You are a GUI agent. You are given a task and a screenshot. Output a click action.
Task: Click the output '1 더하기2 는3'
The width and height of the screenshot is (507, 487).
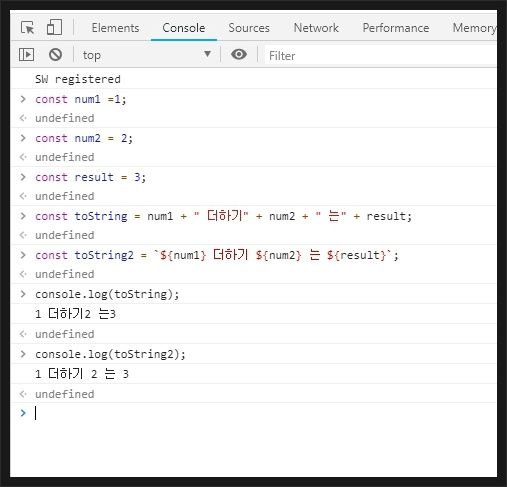75,314
